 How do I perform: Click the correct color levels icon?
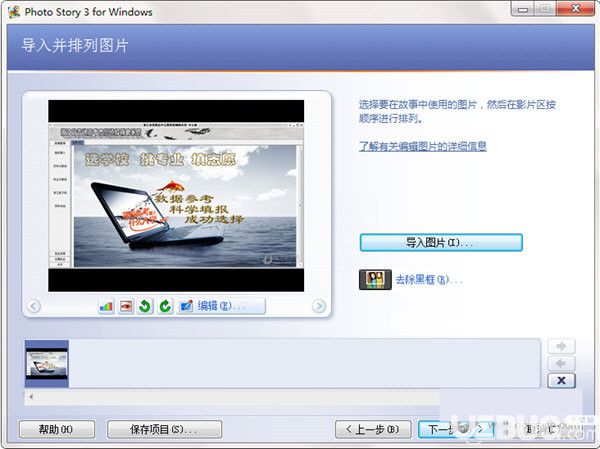click(x=106, y=306)
